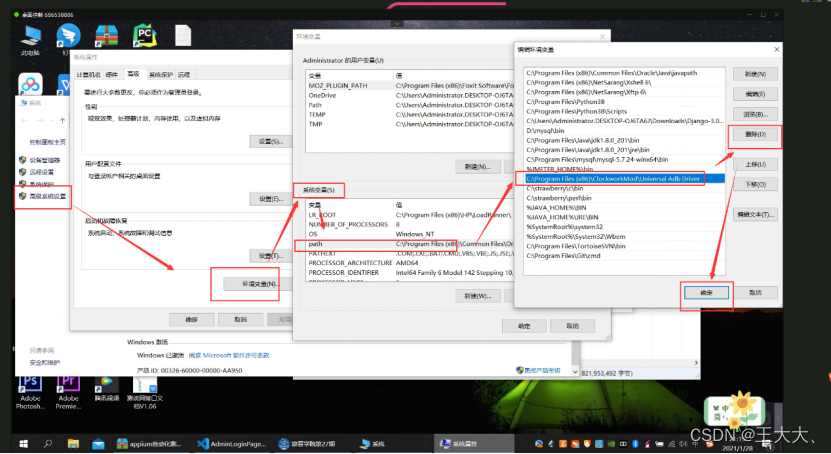Image resolution: width=831 pixels, height=454 pixels.
Task: Click the Bluetooth tray icon
Action: [x=635, y=444]
